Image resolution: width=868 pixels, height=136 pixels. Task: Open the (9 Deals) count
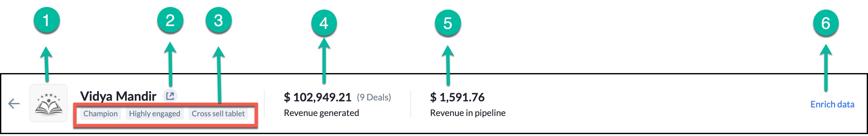[374, 97]
